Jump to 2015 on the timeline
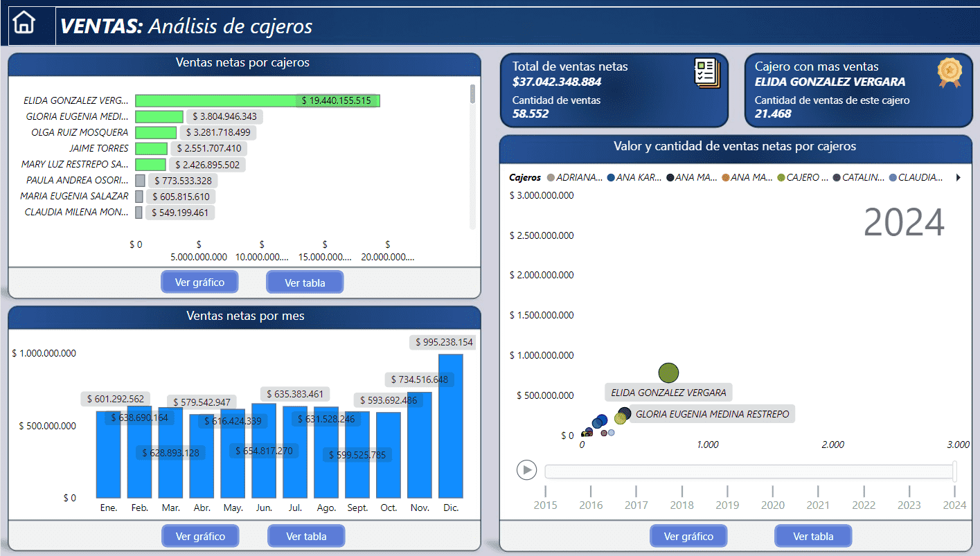Screen dimensions: 980x556 (x=545, y=505)
